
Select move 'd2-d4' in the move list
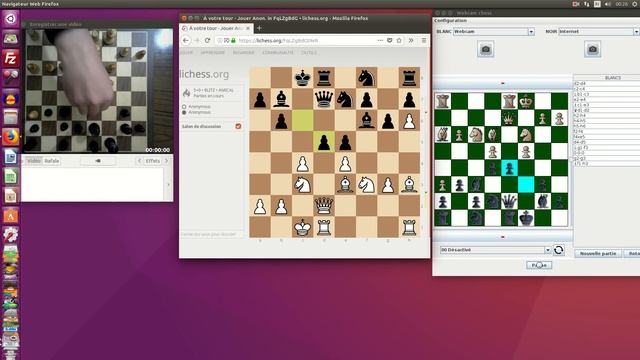click(607, 83)
